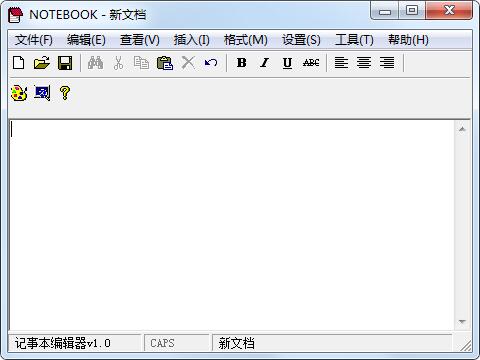Screen dimensions: 480x360
Task: Toggle underline formatting
Action: (287, 63)
